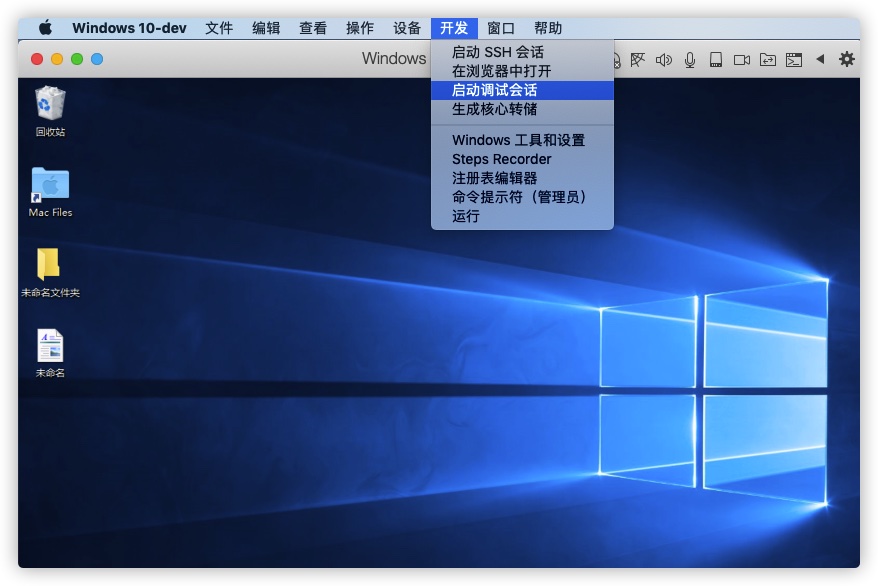Open the 文件 menu

219,28
